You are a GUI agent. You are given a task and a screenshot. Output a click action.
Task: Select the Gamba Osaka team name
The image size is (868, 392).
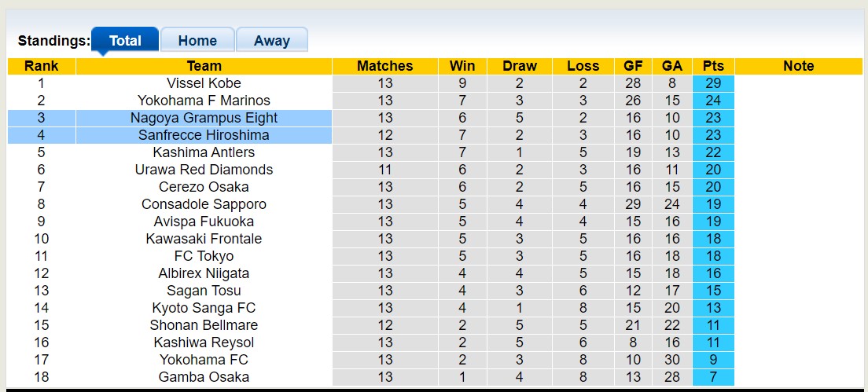(x=204, y=377)
